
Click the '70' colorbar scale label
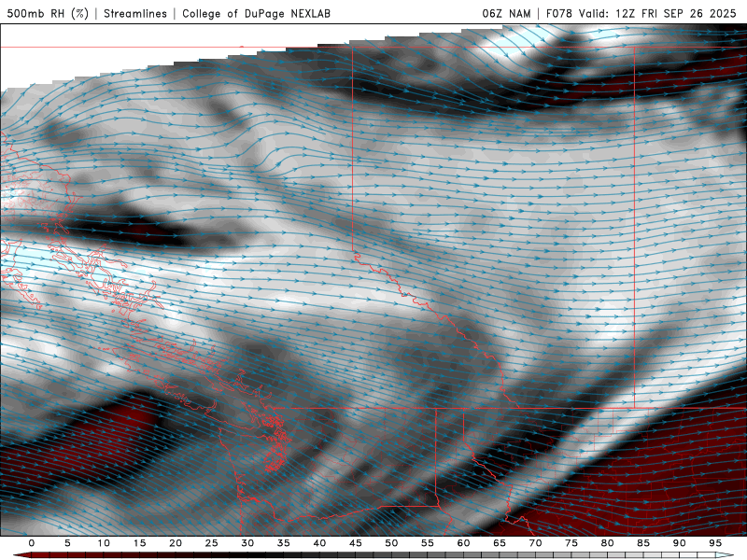pyautogui.click(x=535, y=543)
